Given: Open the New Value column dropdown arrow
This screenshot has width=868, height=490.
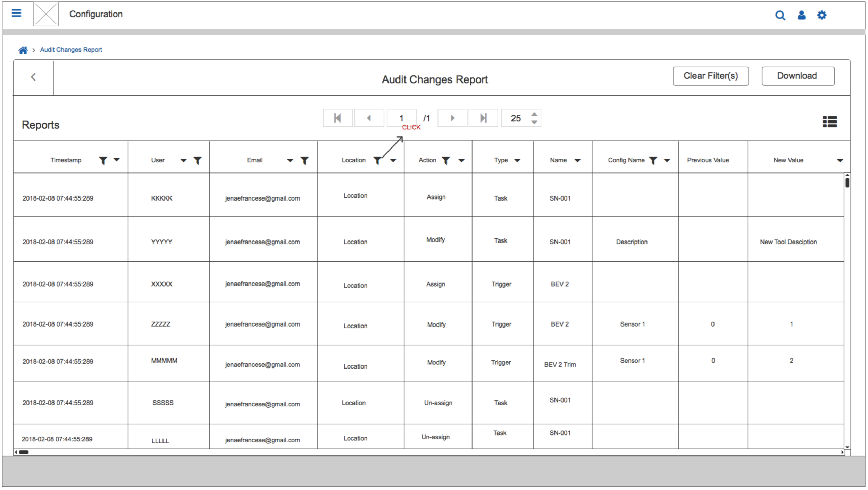Looking at the screenshot, I should (x=840, y=160).
